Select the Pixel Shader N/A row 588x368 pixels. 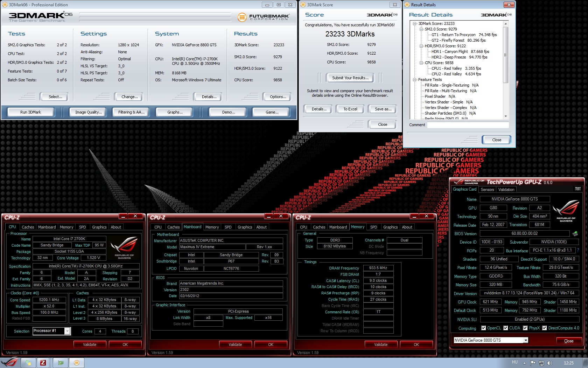440,97
